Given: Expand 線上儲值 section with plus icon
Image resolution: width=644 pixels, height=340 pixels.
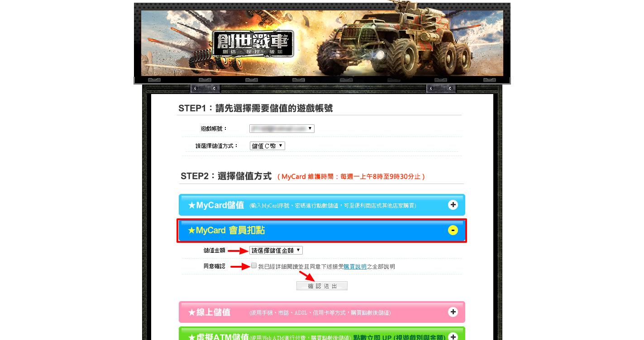Looking at the screenshot, I should click(453, 312).
